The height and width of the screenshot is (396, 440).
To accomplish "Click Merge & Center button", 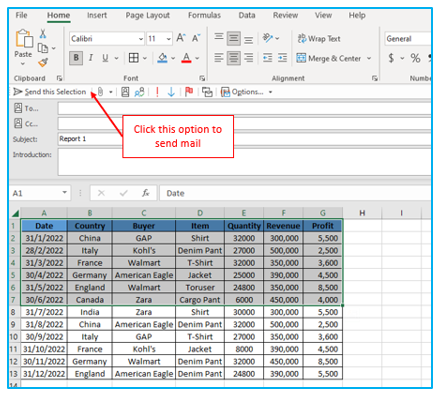I will 329,58.
